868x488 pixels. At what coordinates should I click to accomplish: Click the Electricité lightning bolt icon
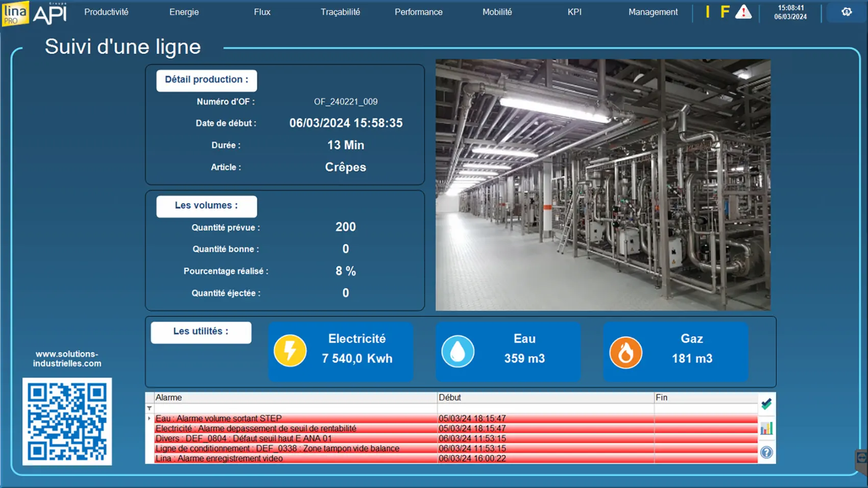click(x=290, y=351)
